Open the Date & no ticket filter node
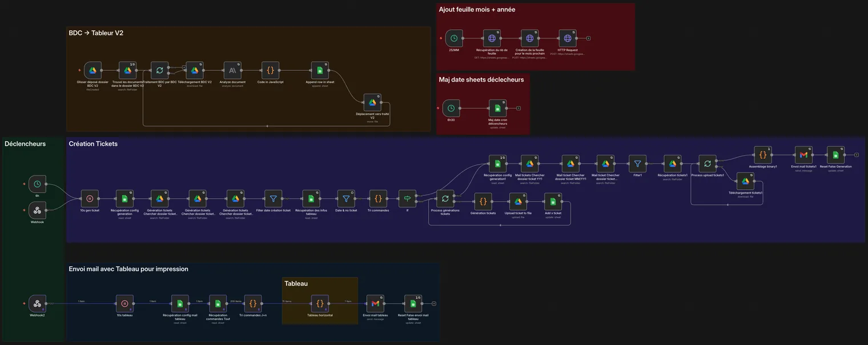This screenshot has width=868, height=345. click(346, 199)
